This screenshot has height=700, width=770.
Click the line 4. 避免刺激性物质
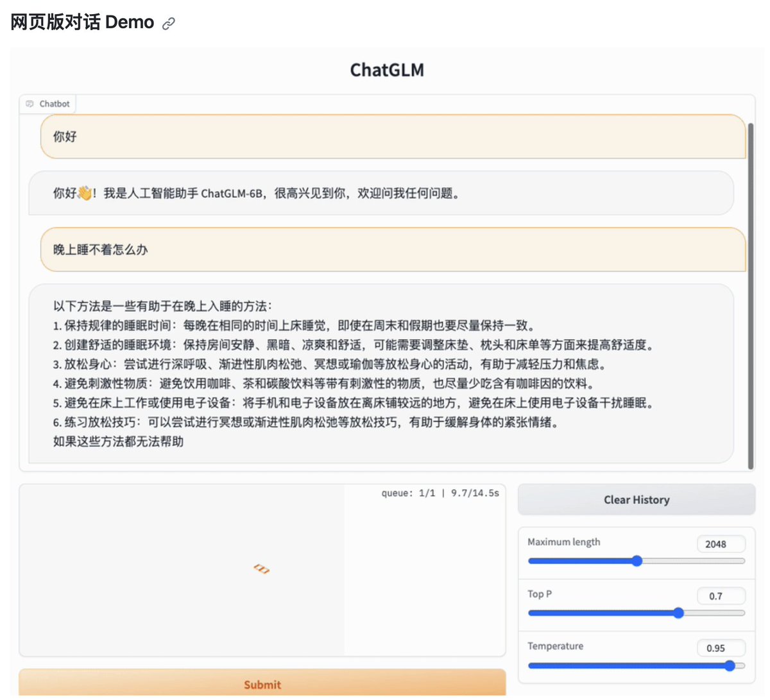pos(325,384)
